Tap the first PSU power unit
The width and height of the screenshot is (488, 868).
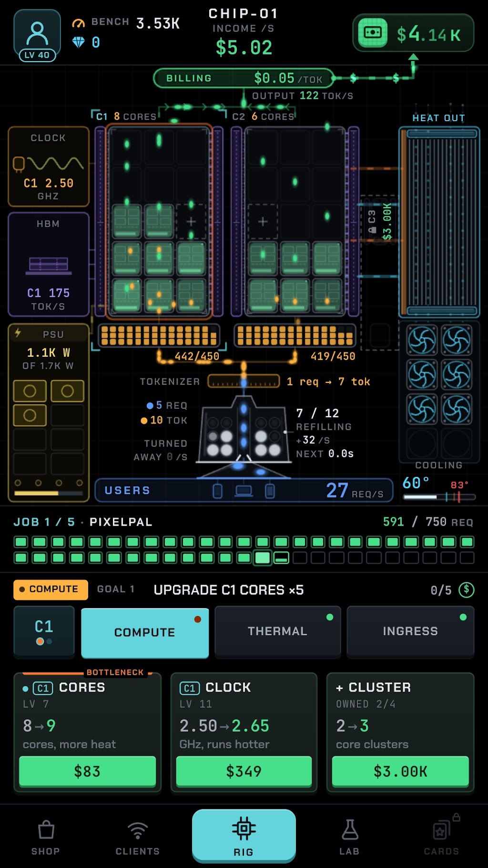30,391
